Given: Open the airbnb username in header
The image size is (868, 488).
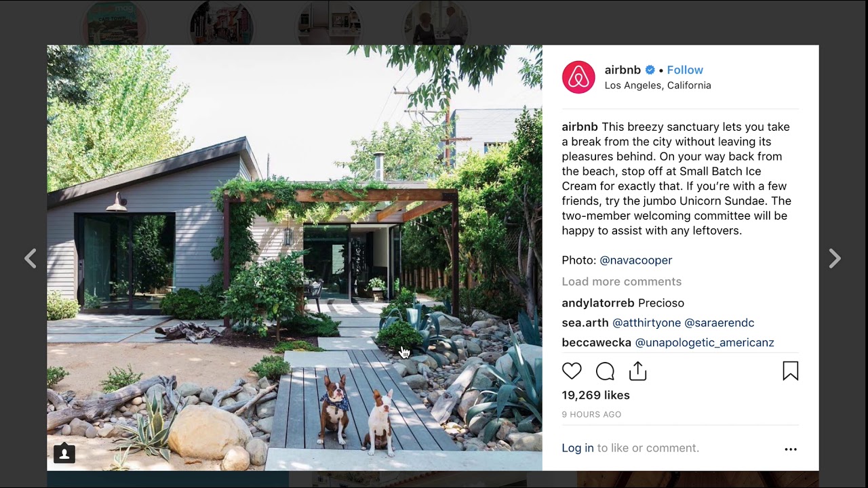Looking at the screenshot, I should tap(623, 70).
